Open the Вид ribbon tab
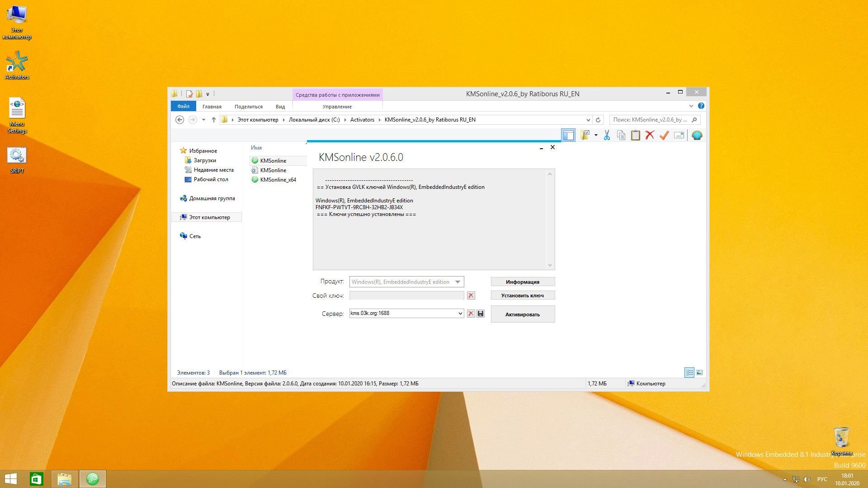Screen dimensions: 868x488 [280, 107]
